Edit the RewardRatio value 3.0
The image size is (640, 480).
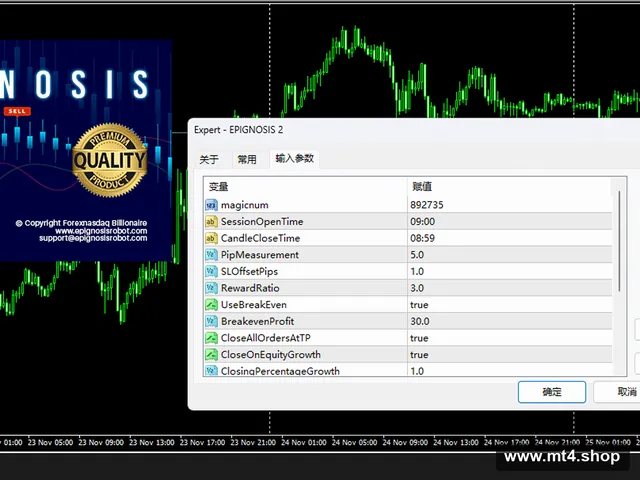[417, 288]
